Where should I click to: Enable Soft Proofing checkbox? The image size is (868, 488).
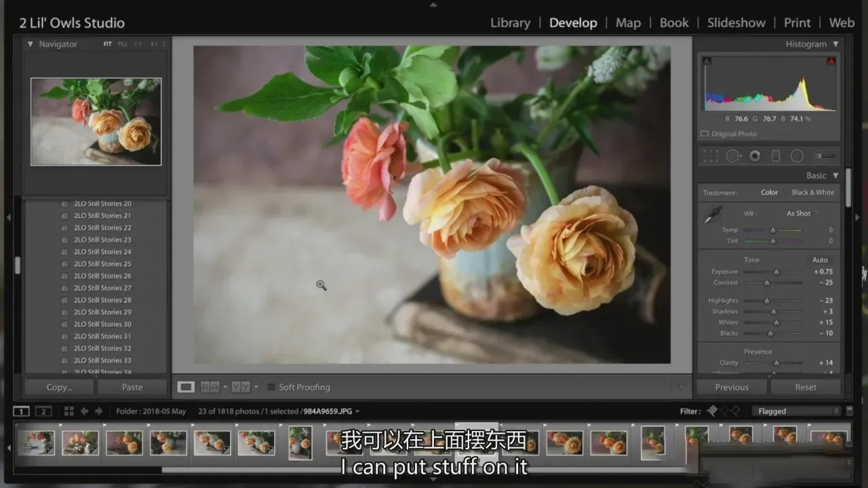pos(271,387)
